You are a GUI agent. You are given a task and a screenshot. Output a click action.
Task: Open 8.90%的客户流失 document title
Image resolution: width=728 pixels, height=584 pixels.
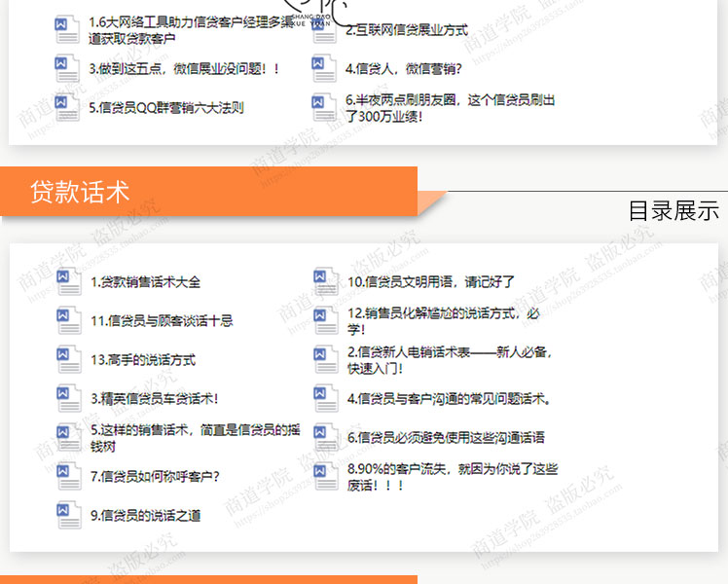pyautogui.click(x=453, y=476)
